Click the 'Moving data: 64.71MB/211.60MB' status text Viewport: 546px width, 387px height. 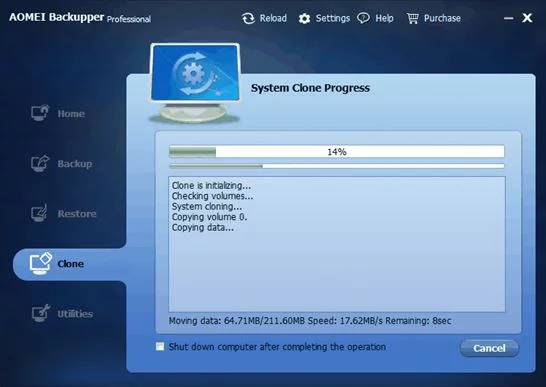[237, 320]
